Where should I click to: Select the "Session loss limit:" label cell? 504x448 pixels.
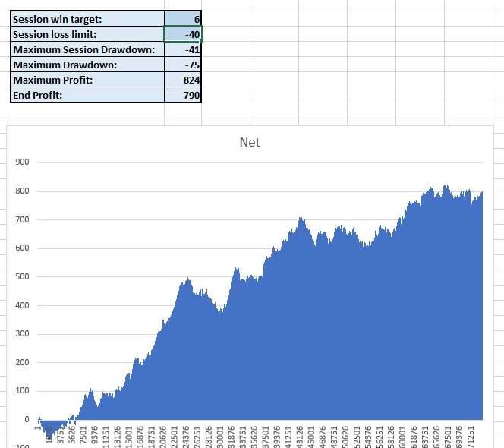87,34
